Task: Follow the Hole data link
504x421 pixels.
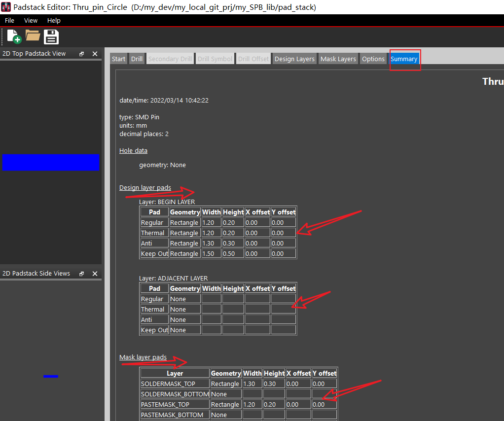Action: 133,150
